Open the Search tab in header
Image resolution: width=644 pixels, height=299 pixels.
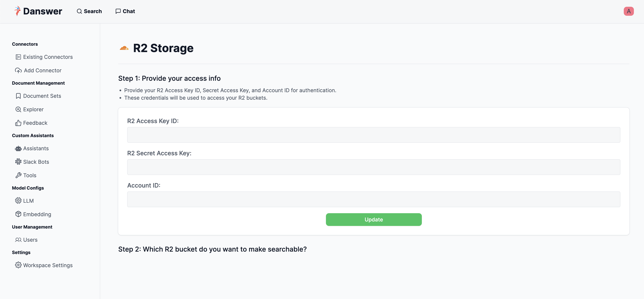click(x=89, y=11)
